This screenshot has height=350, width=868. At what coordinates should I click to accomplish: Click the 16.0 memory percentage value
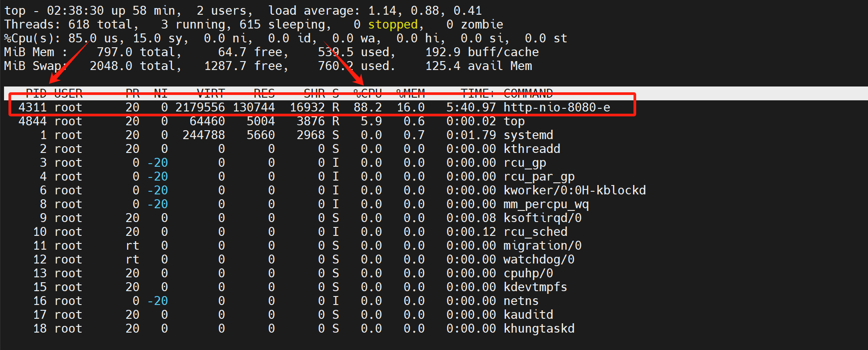(x=411, y=107)
